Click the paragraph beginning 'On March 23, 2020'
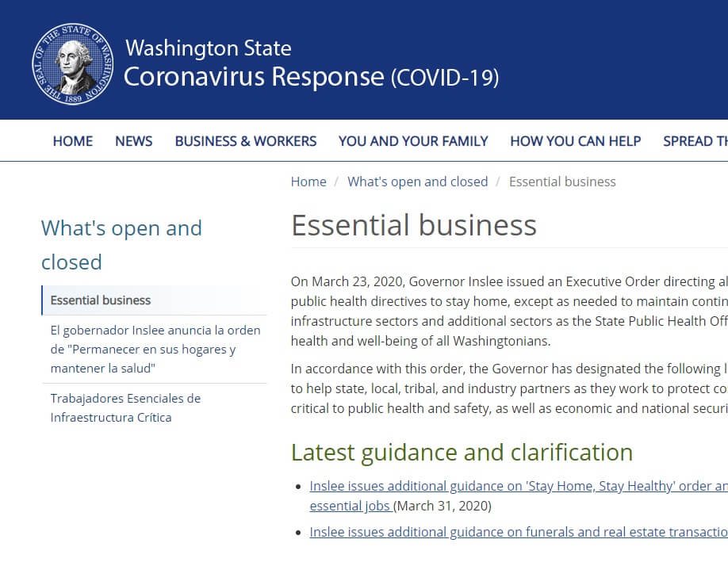 508,312
